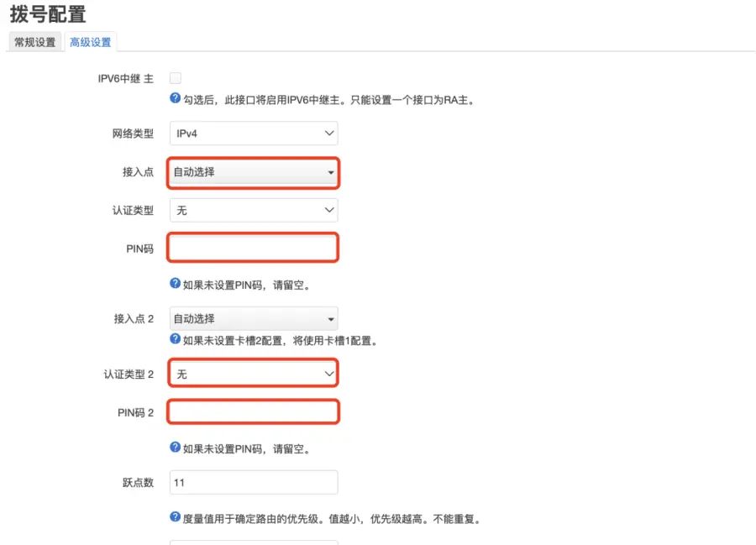Toggle IPV6中继 by clicking its checkbox

(175, 76)
